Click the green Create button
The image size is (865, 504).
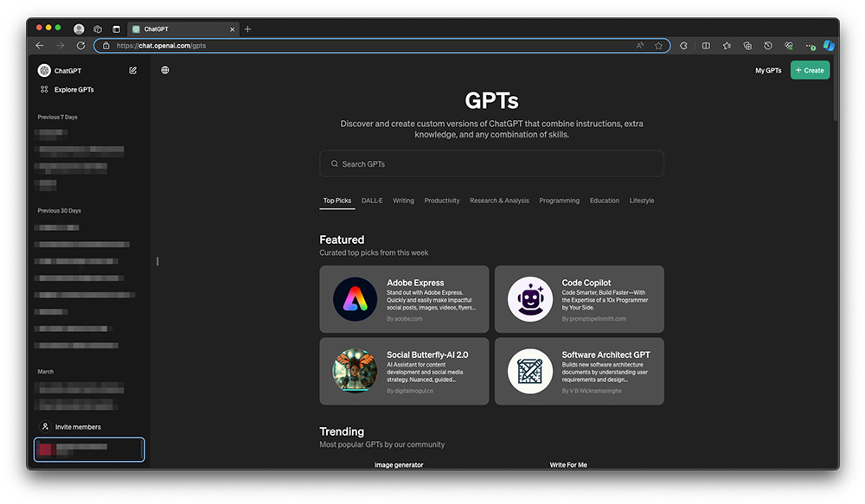pos(810,70)
